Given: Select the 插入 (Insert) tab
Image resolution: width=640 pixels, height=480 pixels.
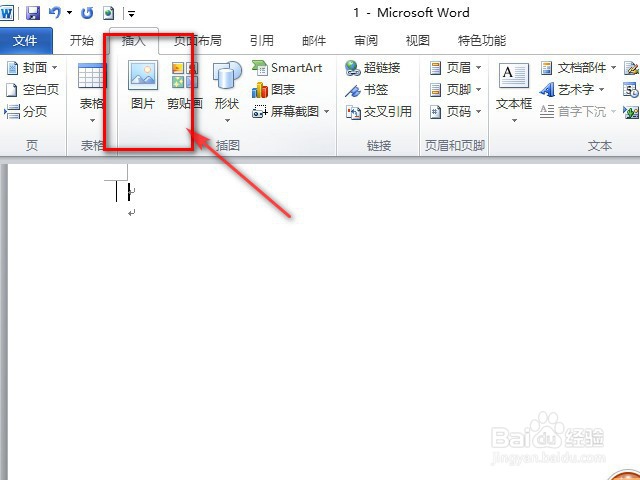Looking at the screenshot, I should [134, 40].
